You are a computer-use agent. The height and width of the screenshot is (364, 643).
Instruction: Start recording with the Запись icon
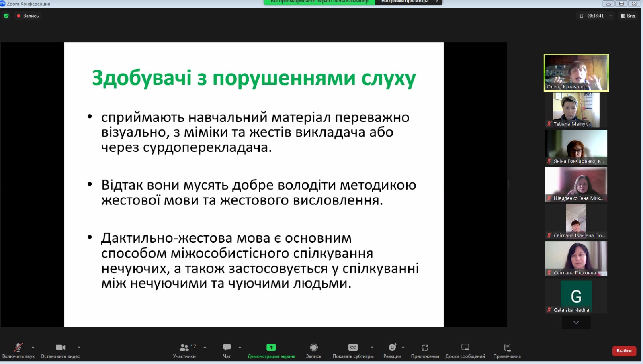pos(314,348)
